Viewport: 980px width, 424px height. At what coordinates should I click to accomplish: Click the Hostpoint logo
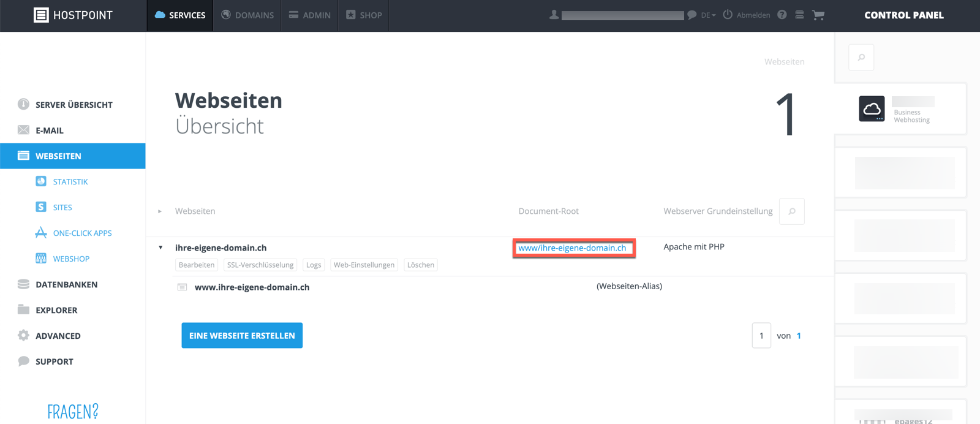tap(73, 15)
